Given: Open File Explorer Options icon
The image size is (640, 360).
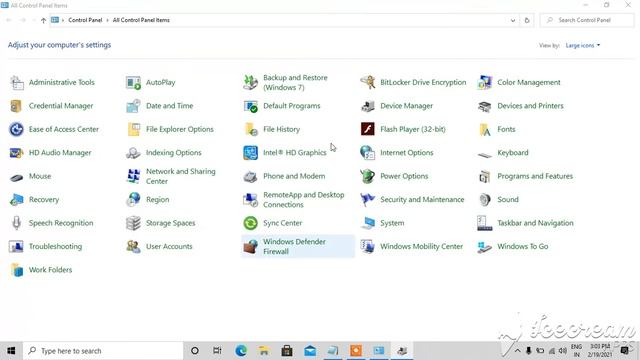Looking at the screenshot, I should pyautogui.click(x=133, y=129).
